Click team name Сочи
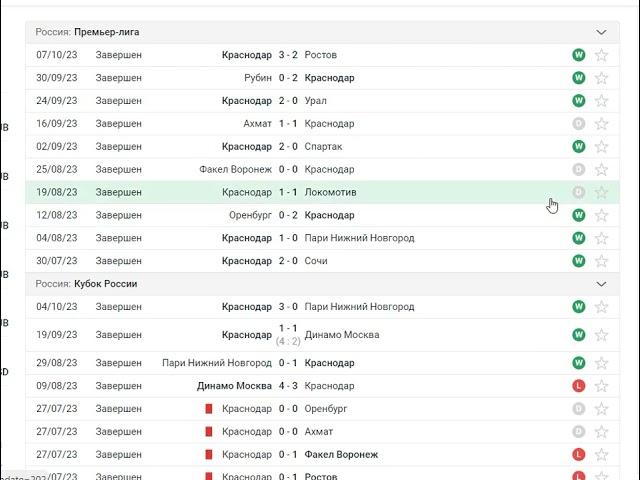This screenshot has width=640, height=480. coord(316,261)
